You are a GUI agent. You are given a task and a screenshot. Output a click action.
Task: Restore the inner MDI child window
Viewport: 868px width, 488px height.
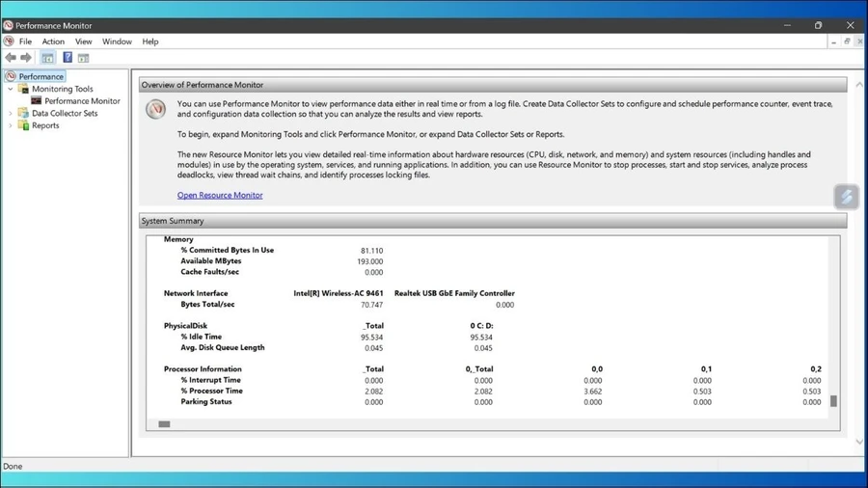(x=847, y=41)
